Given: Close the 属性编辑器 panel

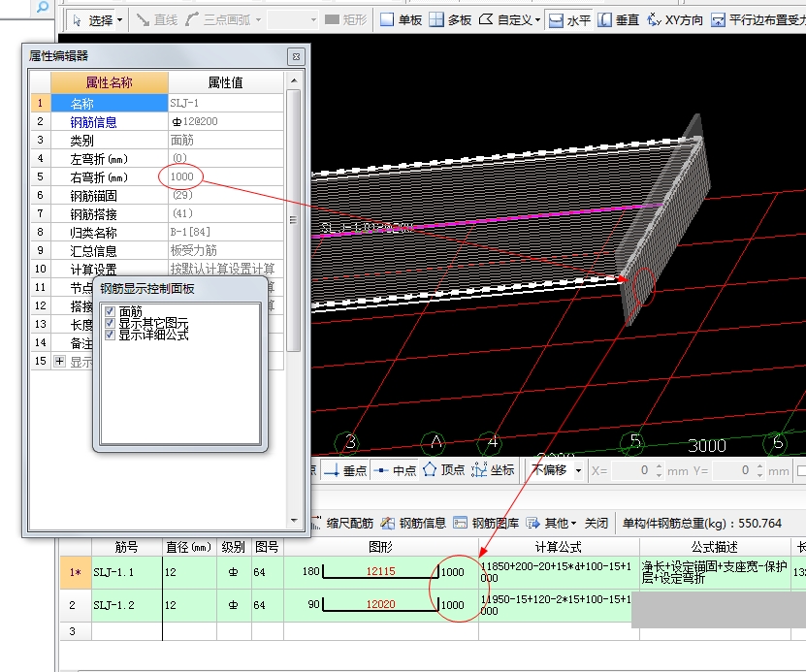Looking at the screenshot, I should [296, 56].
